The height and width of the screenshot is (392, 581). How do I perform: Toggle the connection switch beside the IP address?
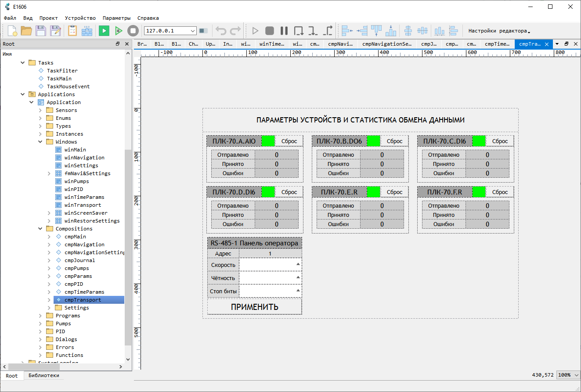point(203,31)
